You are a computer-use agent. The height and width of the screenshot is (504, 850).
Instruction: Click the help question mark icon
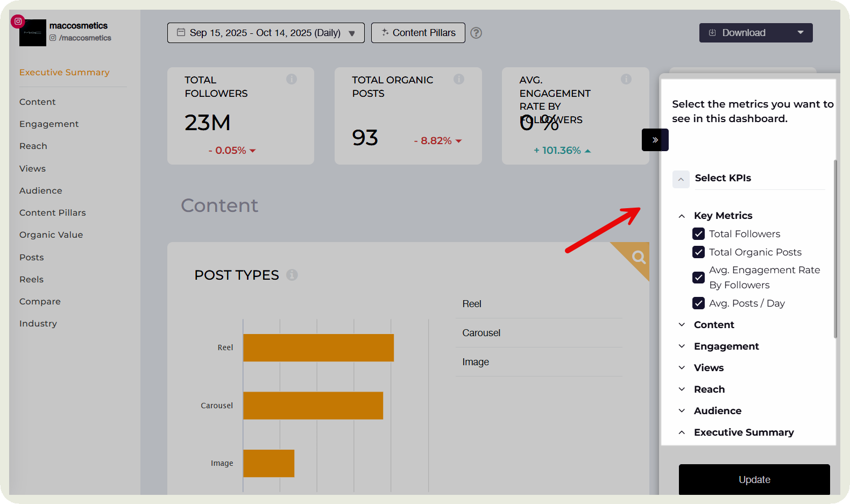pos(476,33)
